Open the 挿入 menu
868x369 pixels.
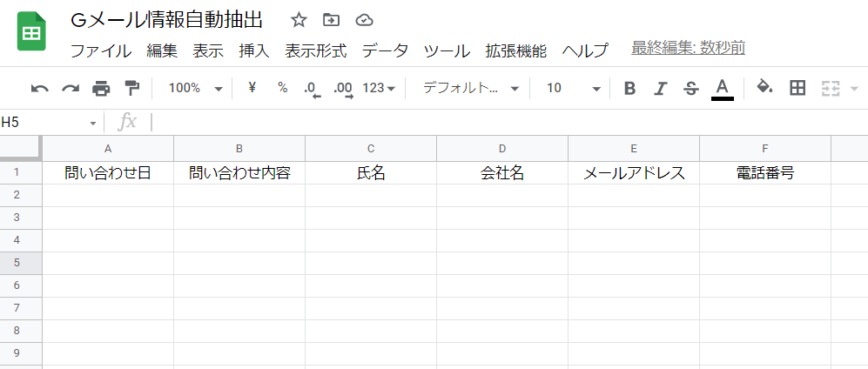pyautogui.click(x=254, y=50)
